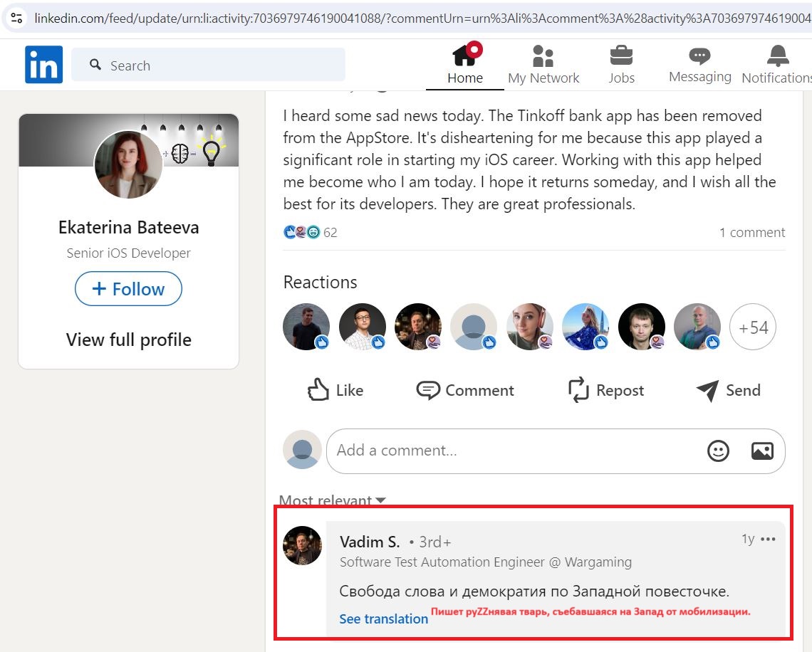Open the Messaging tab
The image size is (812, 652).
(699, 64)
